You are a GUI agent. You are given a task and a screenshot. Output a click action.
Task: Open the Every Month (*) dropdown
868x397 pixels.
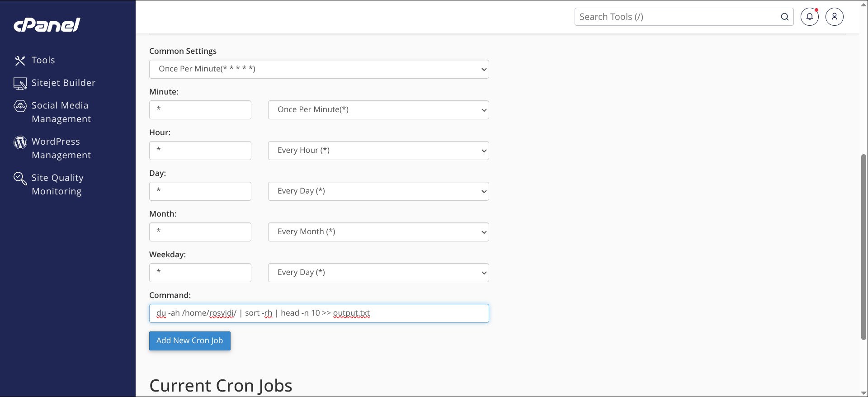click(x=378, y=232)
